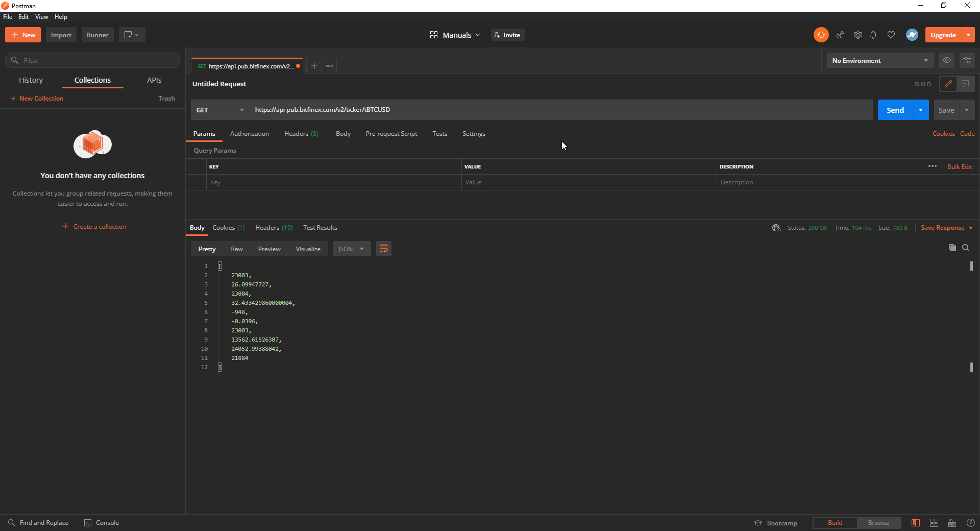Viewport: 980px width, 531px height.
Task: Expand the Send button dropdown arrow
Action: [x=921, y=110]
